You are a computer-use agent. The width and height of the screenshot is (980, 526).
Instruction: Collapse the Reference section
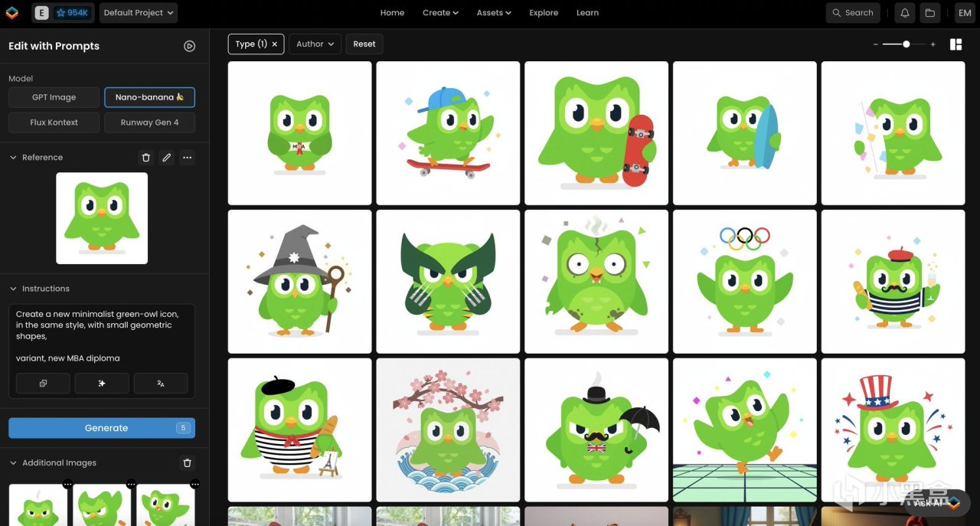tap(13, 157)
